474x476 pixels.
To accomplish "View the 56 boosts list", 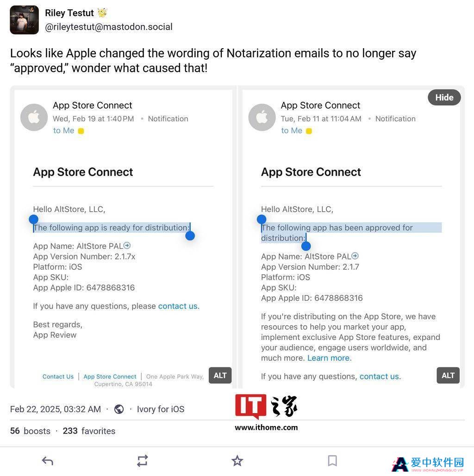I will (x=30, y=431).
